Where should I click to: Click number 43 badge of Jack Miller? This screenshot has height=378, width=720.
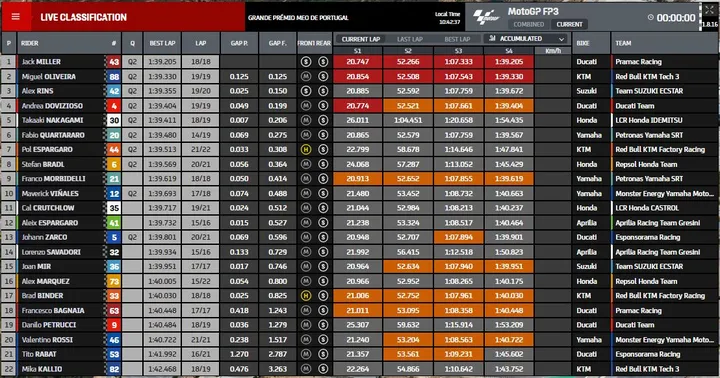[114, 62]
